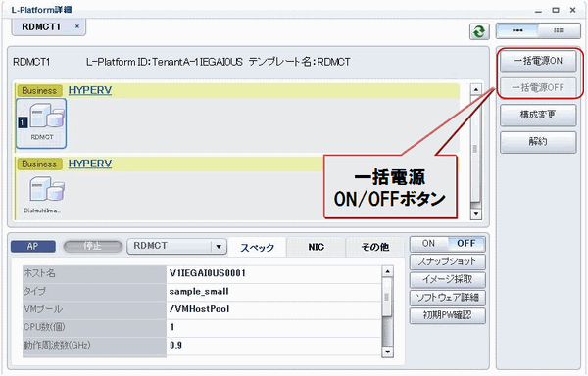
Task: Turn the server power ON
Action: coord(428,244)
